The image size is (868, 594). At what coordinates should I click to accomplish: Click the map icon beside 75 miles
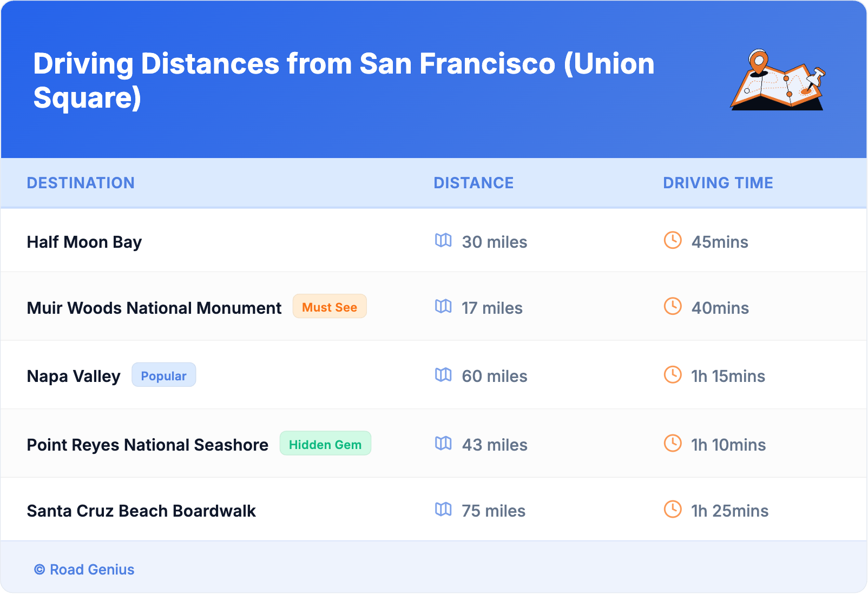[x=443, y=509]
